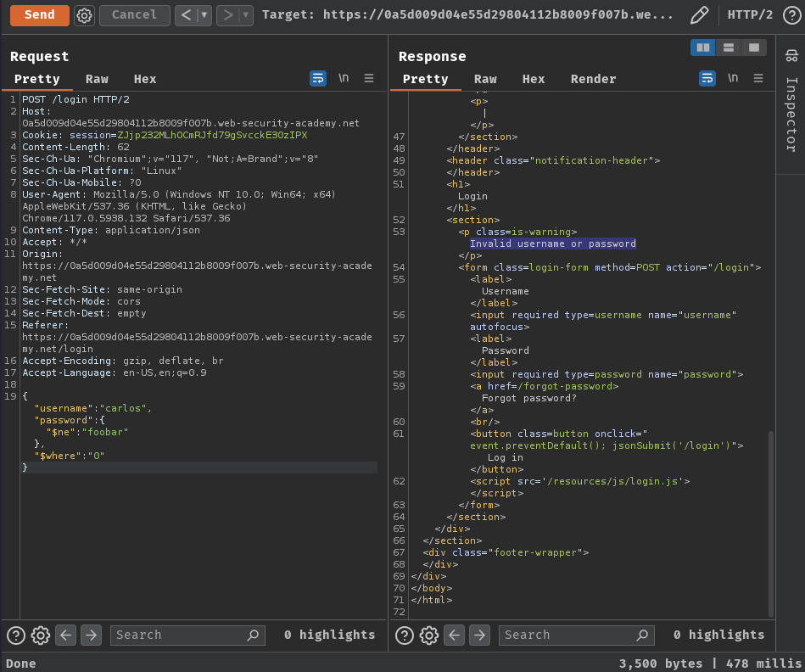
Task: Open Response search settings gear
Action: point(429,636)
